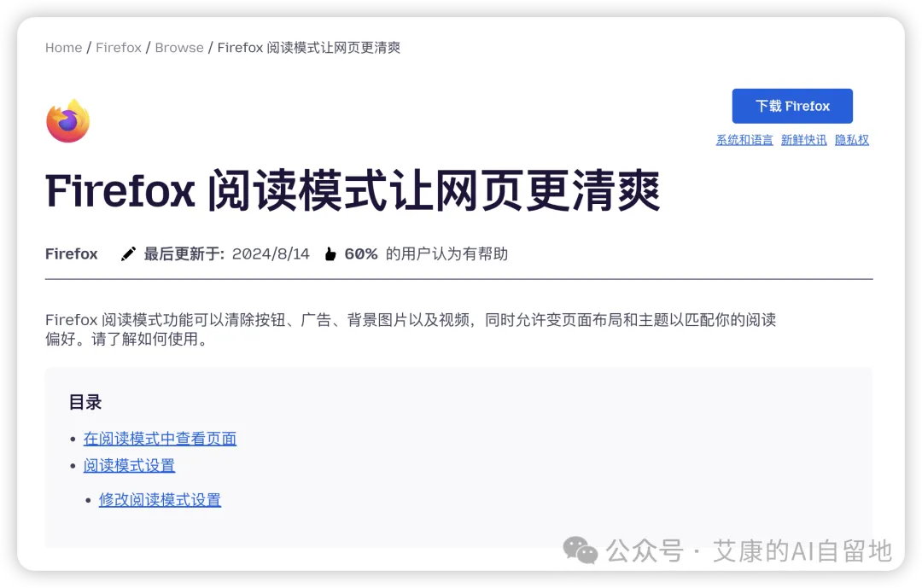Click the page title Firefox 阅读模式让网页更清爽
The height and width of the screenshot is (588, 922).
(353, 190)
